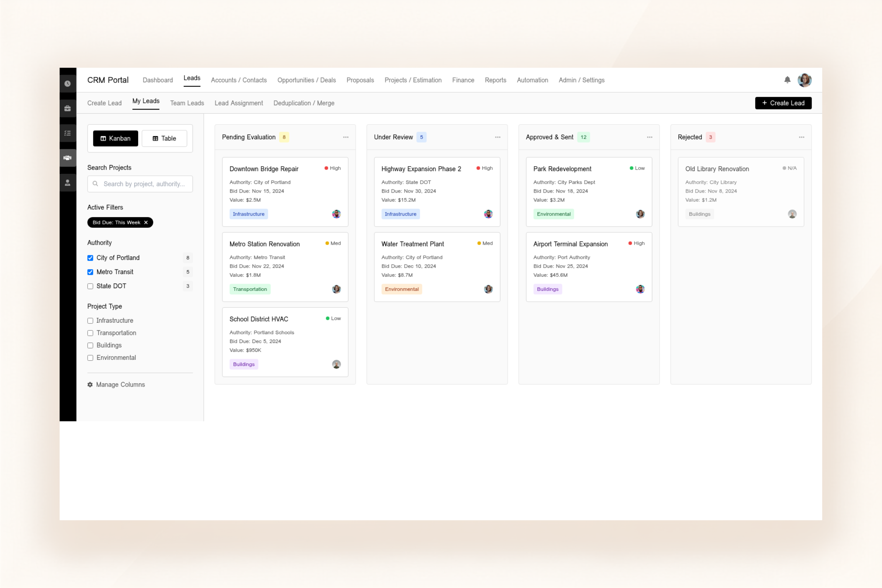
Task: Go to the Dashboard nav item
Action: pos(158,80)
